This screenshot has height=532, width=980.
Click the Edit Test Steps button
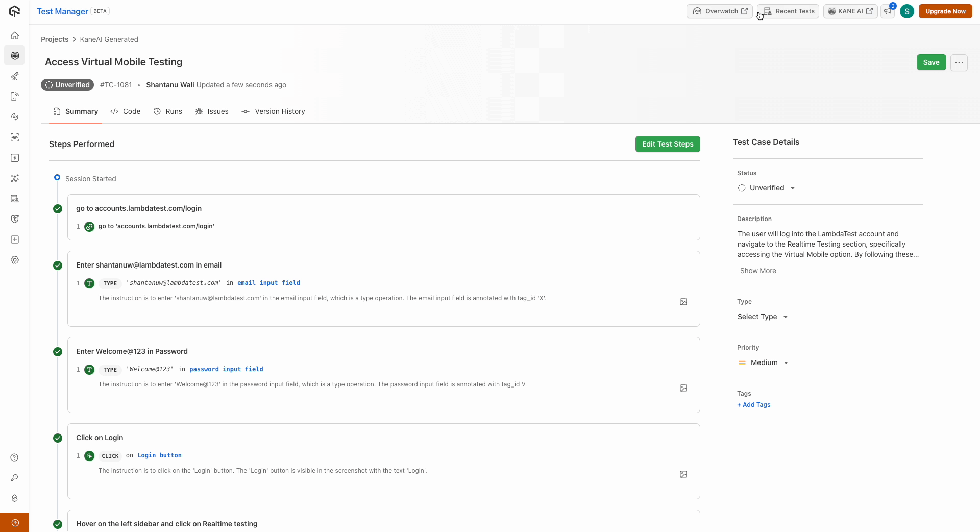point(668,144)
